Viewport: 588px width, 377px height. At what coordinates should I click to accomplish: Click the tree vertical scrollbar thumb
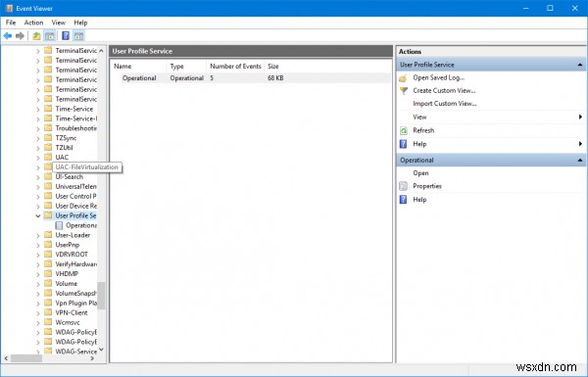[x=101, y=296]
